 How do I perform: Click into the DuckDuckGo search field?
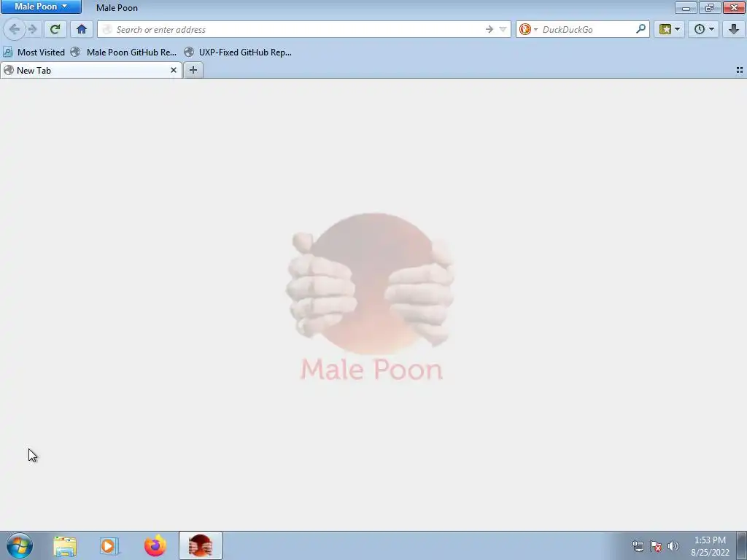pyautogui.click(x=587, y=29)
